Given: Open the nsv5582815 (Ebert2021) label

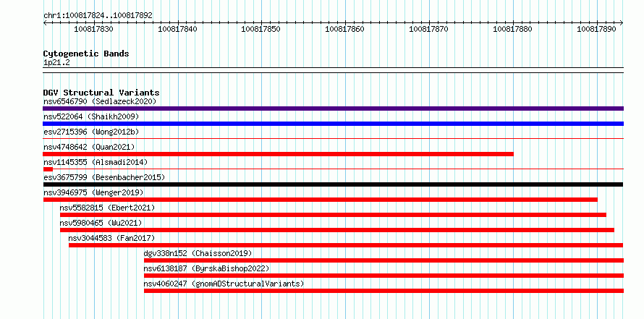Looking at the screenshot, I should [x=108, y=208].
